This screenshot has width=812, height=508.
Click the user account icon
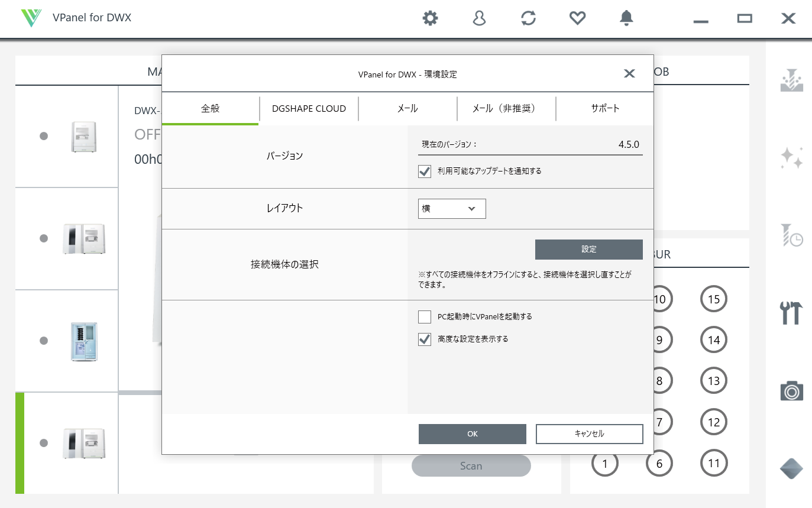(479, 18)
